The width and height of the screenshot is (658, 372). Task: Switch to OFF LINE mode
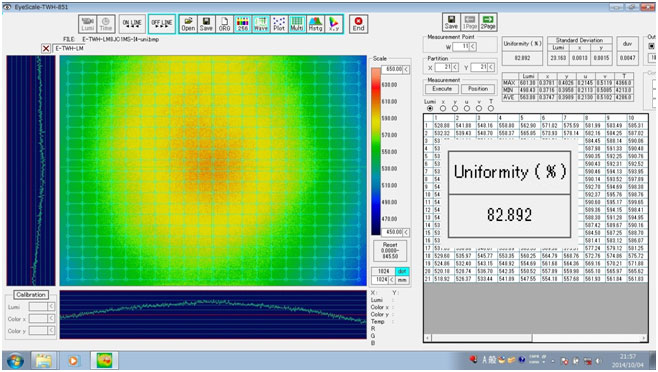point(162,24)
